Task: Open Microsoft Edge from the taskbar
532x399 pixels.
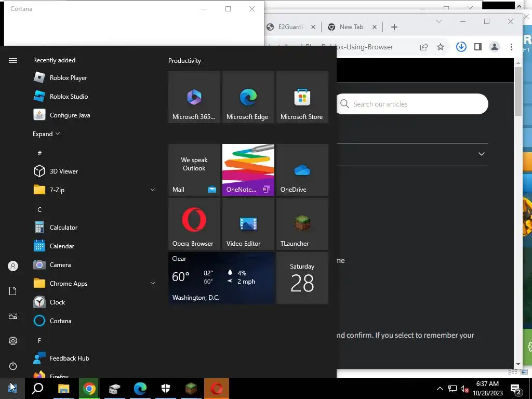Action: tap(140, 389)
